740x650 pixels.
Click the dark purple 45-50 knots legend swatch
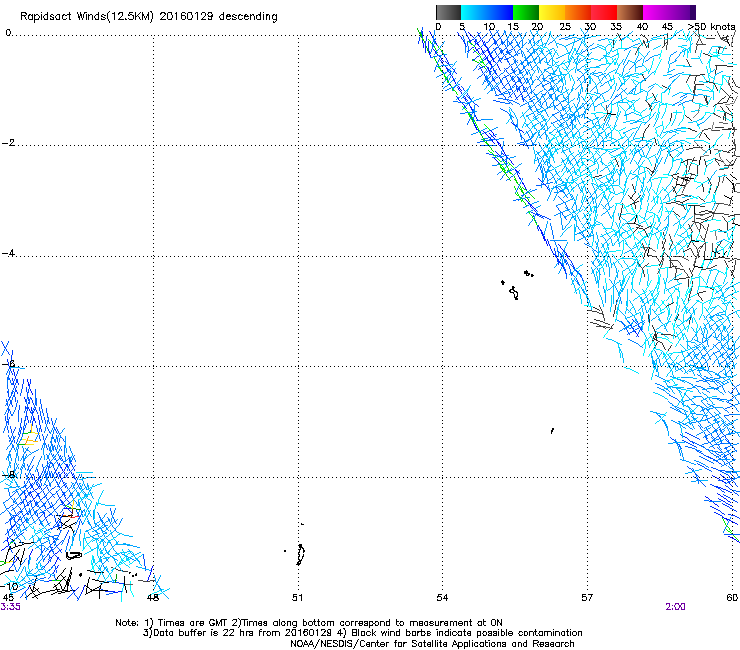pos(682,12)
